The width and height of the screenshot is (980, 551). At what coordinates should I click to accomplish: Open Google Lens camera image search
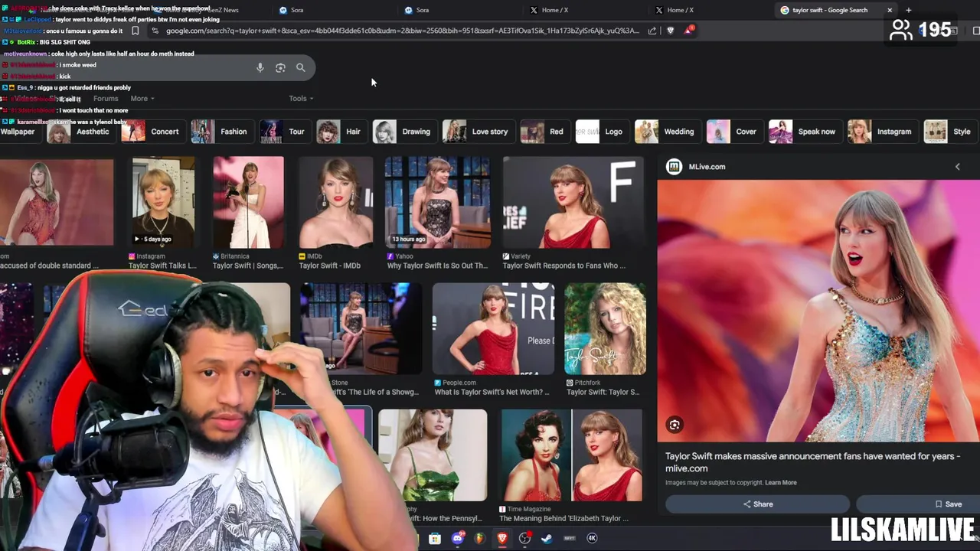pyautogui.click(x=280, y=68)
